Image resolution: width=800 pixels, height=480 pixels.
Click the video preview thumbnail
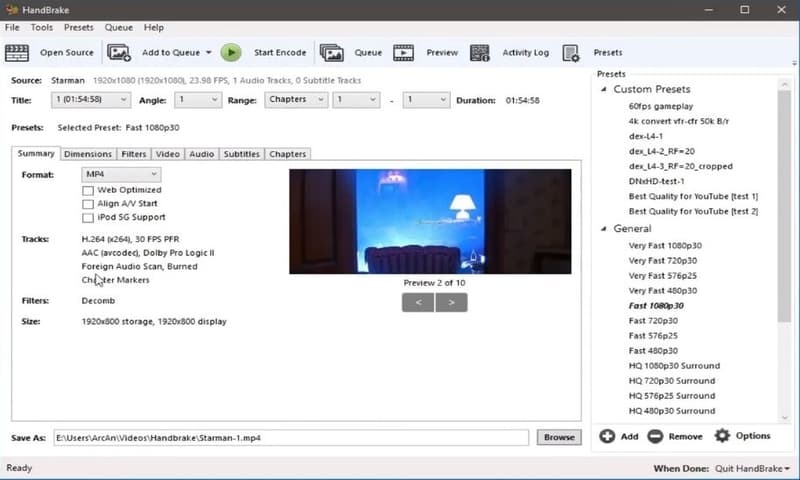pos(430,221)
